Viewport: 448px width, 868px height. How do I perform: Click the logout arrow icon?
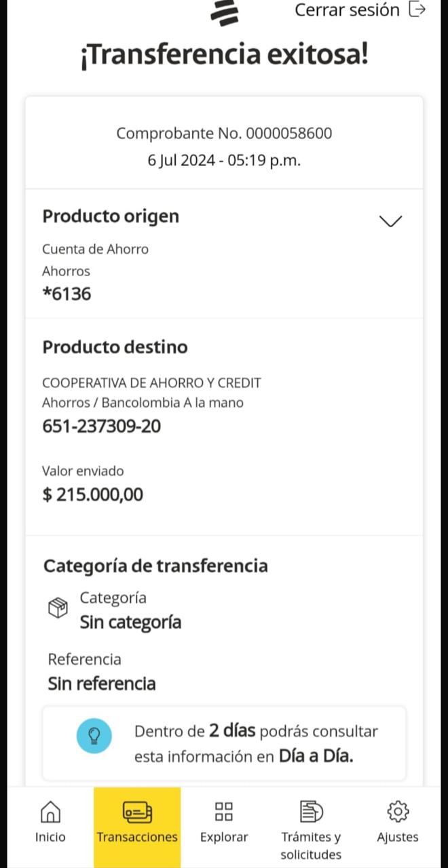coord(417,9)
